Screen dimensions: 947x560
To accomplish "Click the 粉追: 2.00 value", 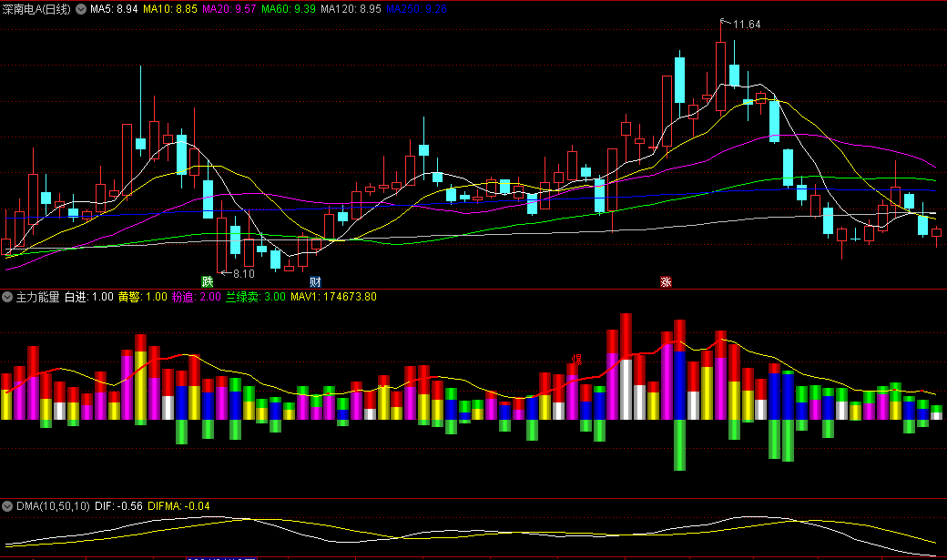I will (x=197, y=297).
